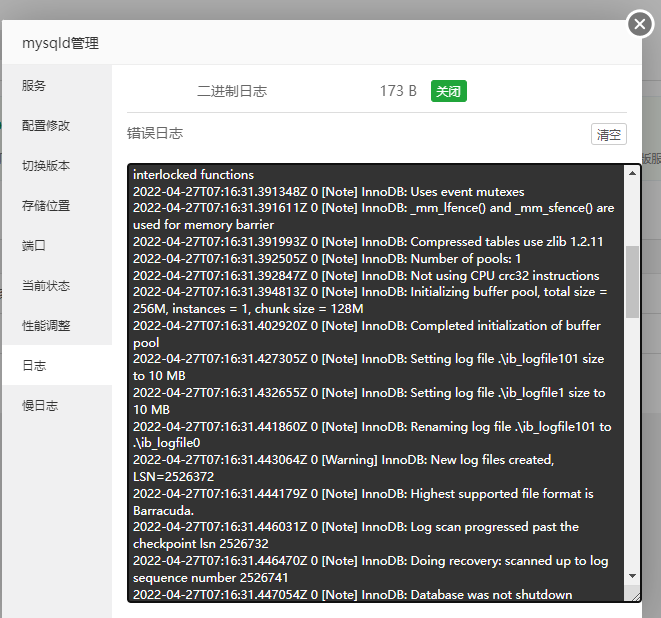This screenshot has height=618, width=661.
Task: View the 当前状态 tab
Action: pyautogui.click(x=57, y=285)
